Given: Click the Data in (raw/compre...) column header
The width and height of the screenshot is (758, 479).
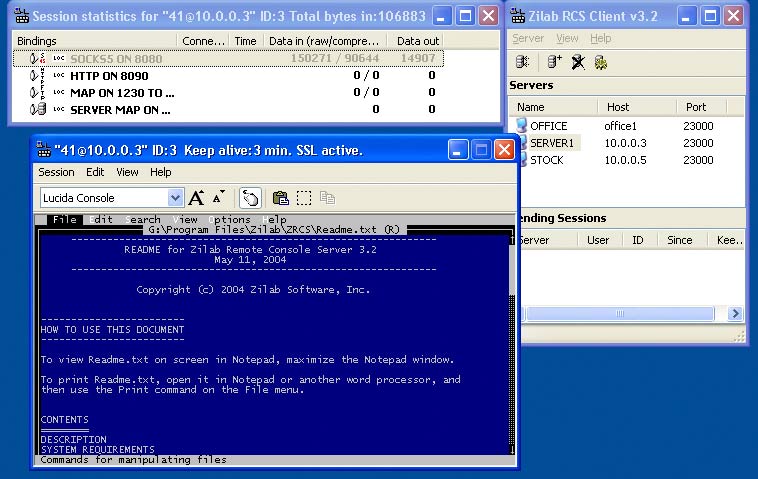Looking at the screenshot, I should tap(325, 41).
